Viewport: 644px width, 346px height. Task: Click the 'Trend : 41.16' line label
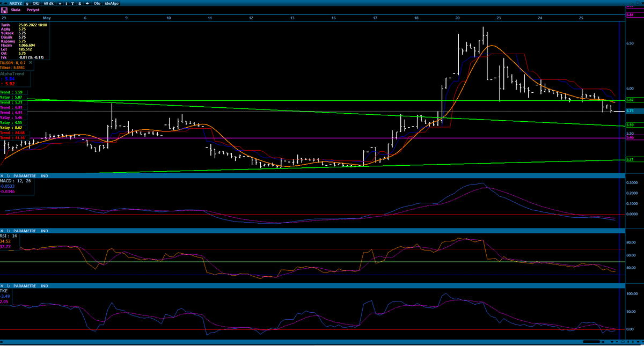[x=11, y=138]
